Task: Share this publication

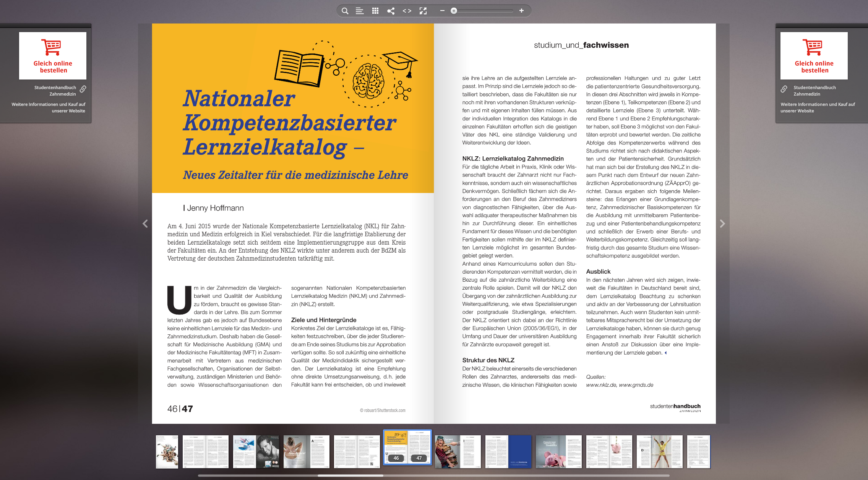Action: click(391, 11)
